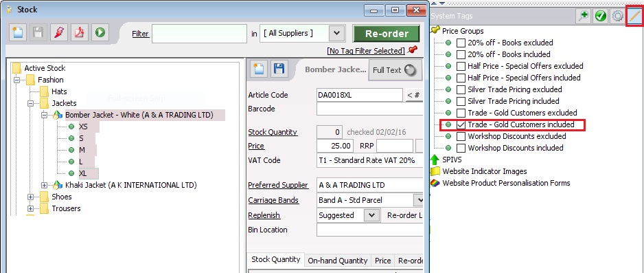The image size is (644, 273).
Task: Click the green arrow SPIVS icon
Action: pos(435,160)
